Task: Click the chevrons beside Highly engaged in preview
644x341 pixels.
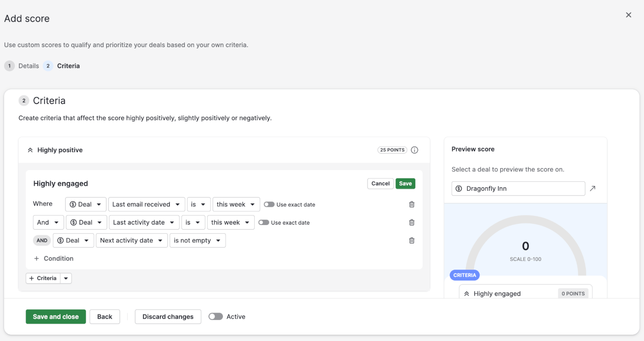Action: click(x=467, y=293)
